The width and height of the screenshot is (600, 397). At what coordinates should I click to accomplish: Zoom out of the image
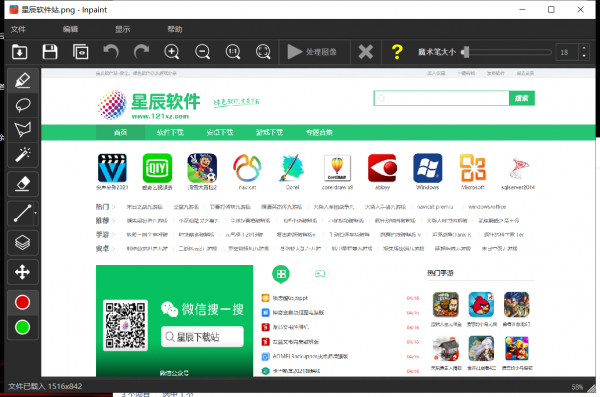(202, 52)
